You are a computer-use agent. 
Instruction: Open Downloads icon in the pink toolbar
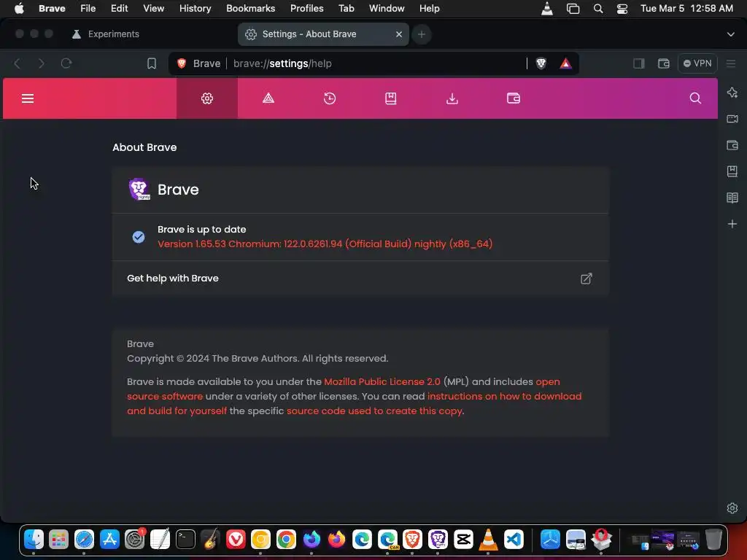[x=452, y=98]
